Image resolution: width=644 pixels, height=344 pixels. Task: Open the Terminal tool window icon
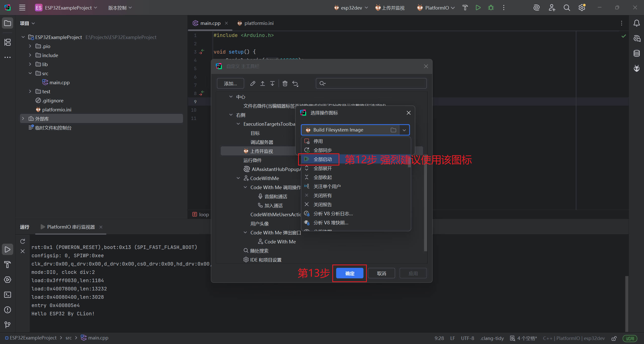coord(8,295)
